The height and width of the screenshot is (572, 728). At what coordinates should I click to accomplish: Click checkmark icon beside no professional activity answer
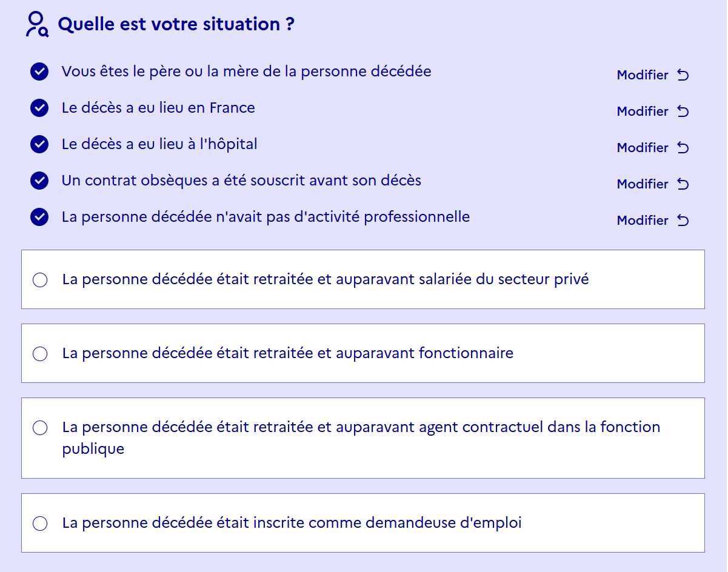pyautogui.click(x=39, y=217)
